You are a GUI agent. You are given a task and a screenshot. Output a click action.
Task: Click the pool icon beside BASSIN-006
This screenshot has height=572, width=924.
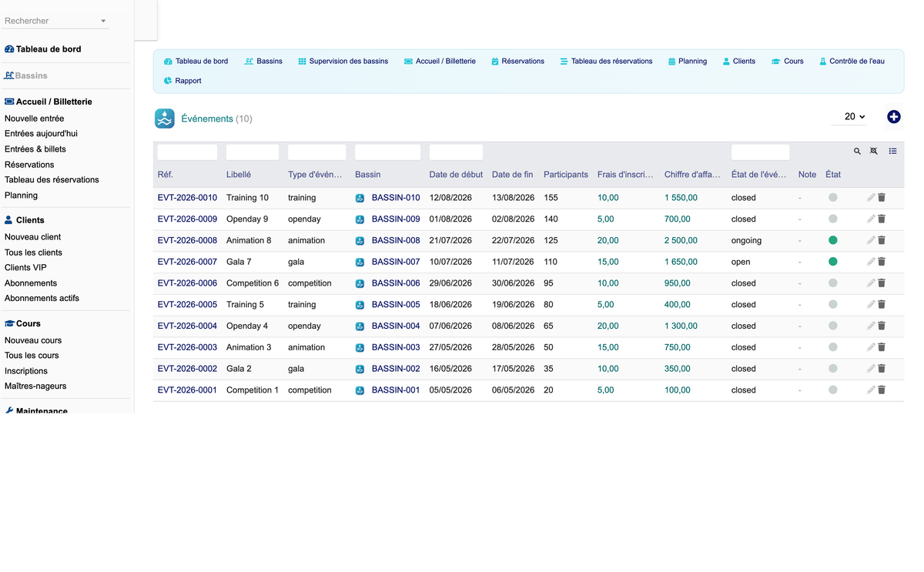point(360,283)
